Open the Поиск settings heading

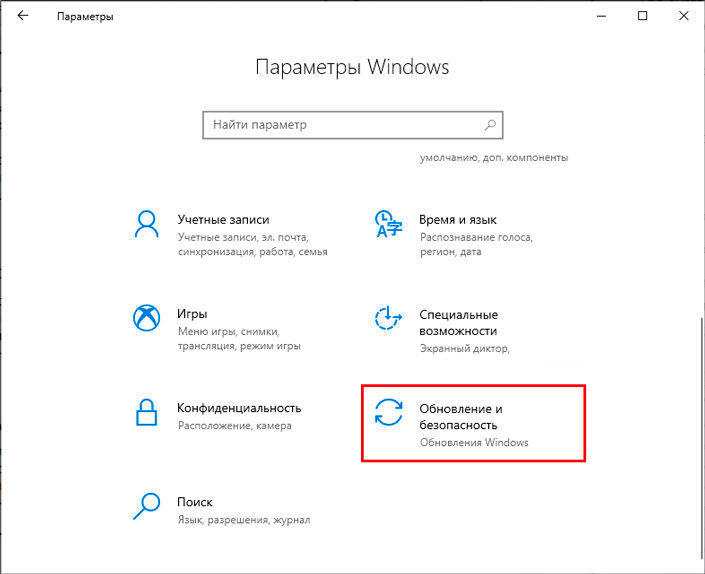(x=195, y=502)
